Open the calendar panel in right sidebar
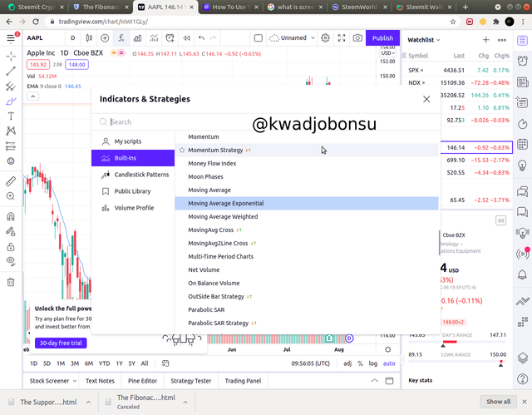 523,144
